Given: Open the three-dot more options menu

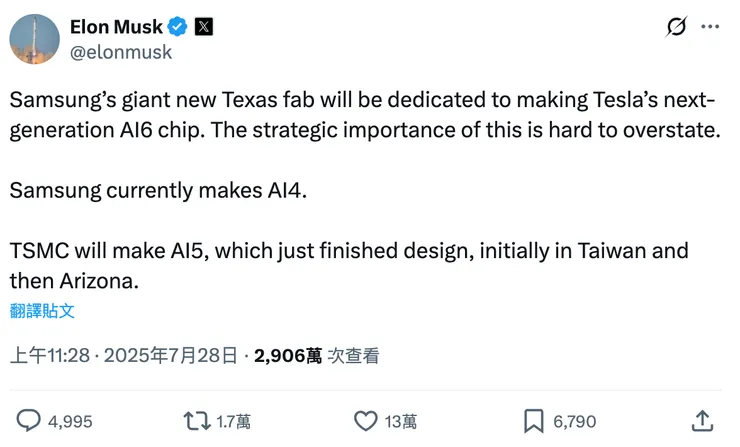Looking at the screenshot, I should [x=710, y=27].
